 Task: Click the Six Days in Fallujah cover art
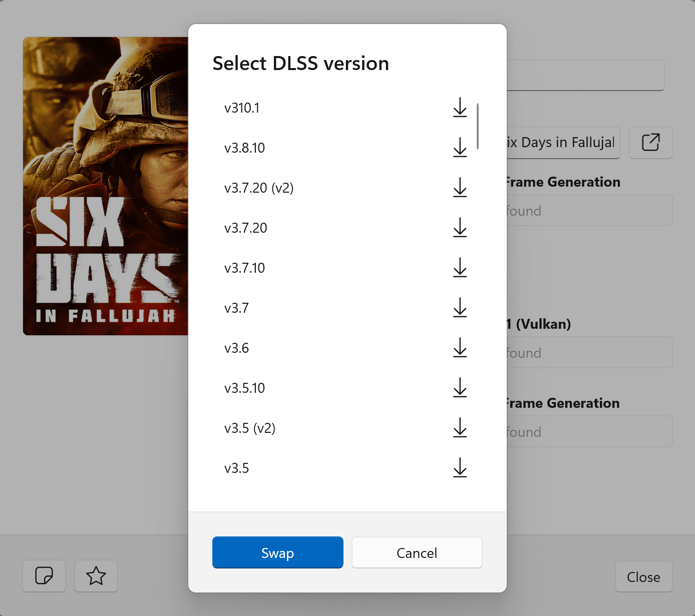(105, 186)
